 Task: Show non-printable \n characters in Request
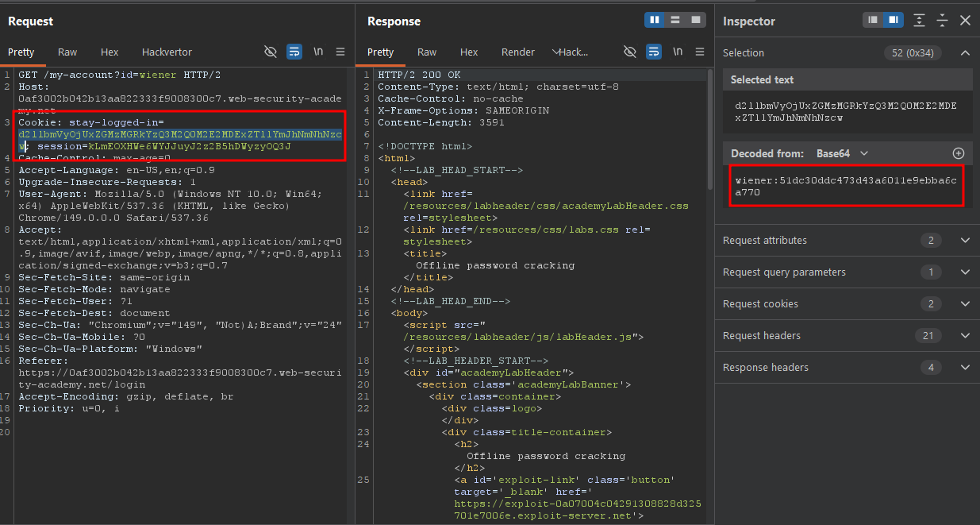(x=318, y=52)
